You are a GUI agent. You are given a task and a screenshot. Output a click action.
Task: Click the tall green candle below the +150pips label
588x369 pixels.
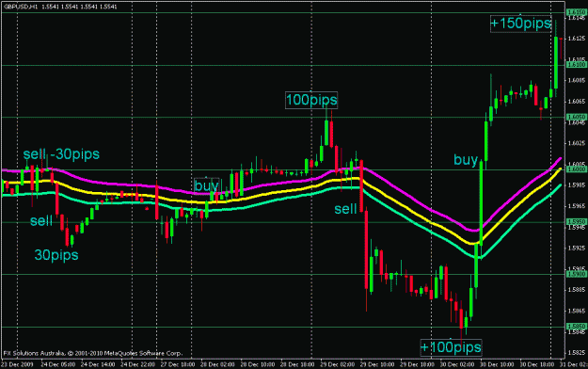click(x=556, y=63)
